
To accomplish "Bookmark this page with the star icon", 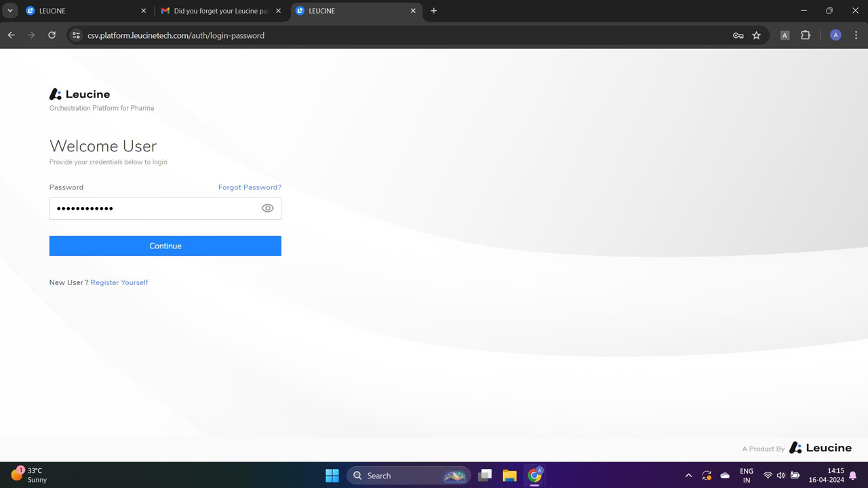I will click(757, 35).
